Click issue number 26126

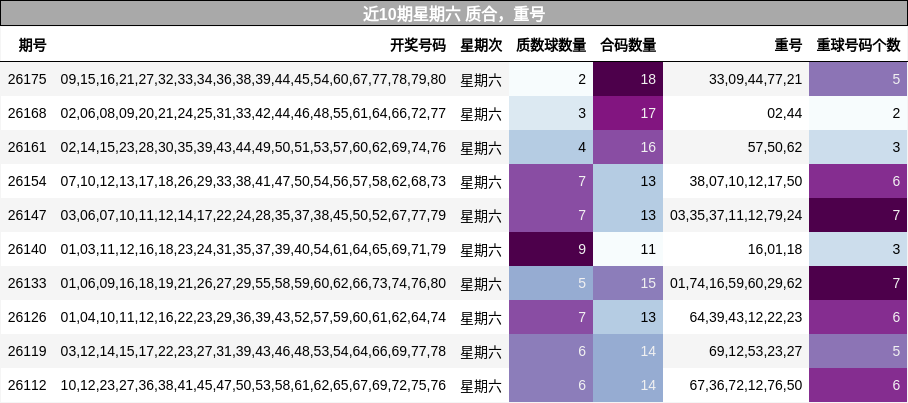tap(27, 317)
